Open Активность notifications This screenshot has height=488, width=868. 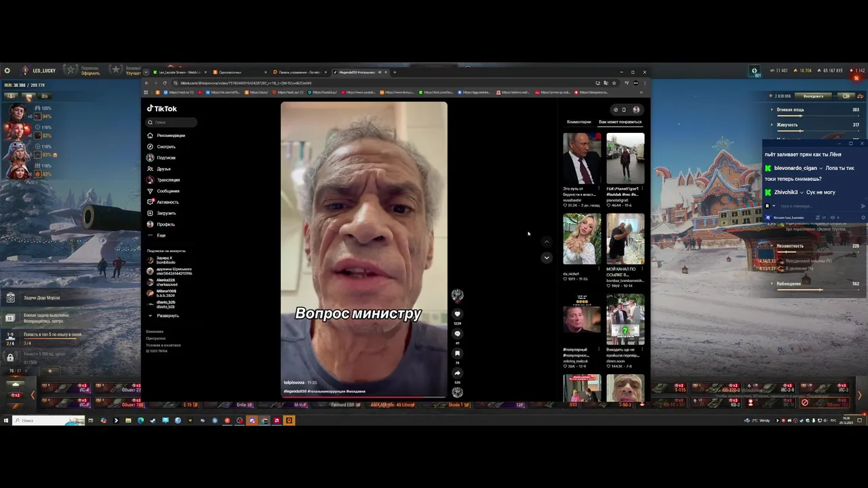[x=163, y=202]
